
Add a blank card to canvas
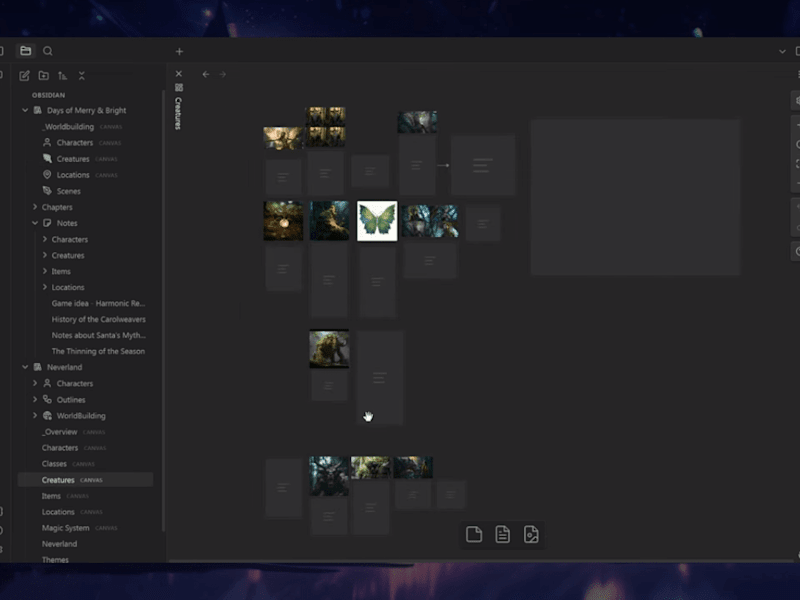(x=474, y=534)
